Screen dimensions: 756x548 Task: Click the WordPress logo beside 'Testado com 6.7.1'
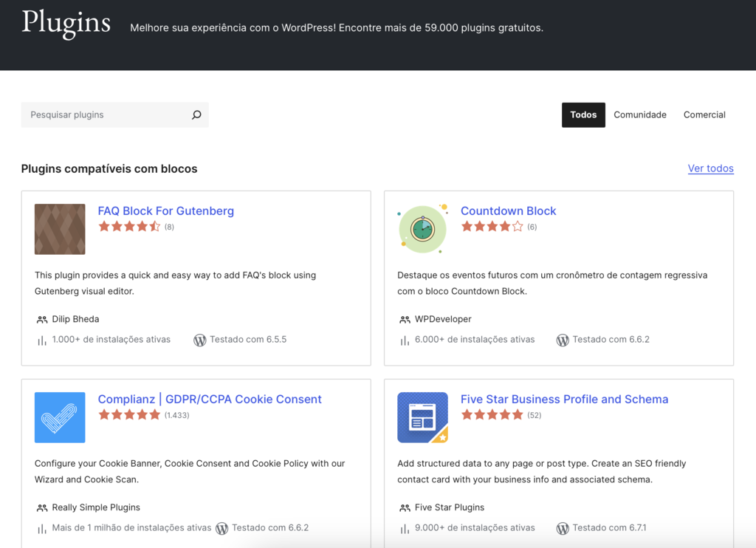coord(563,527)
